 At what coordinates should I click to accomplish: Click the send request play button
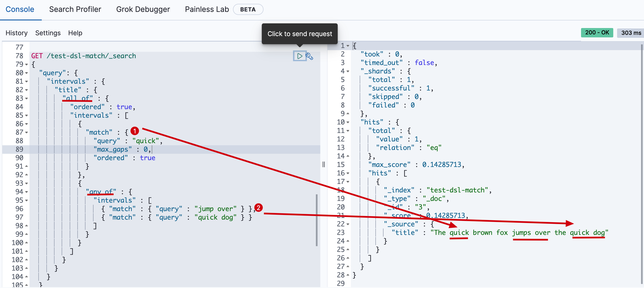pyautogui.click(x=299, y=56)
